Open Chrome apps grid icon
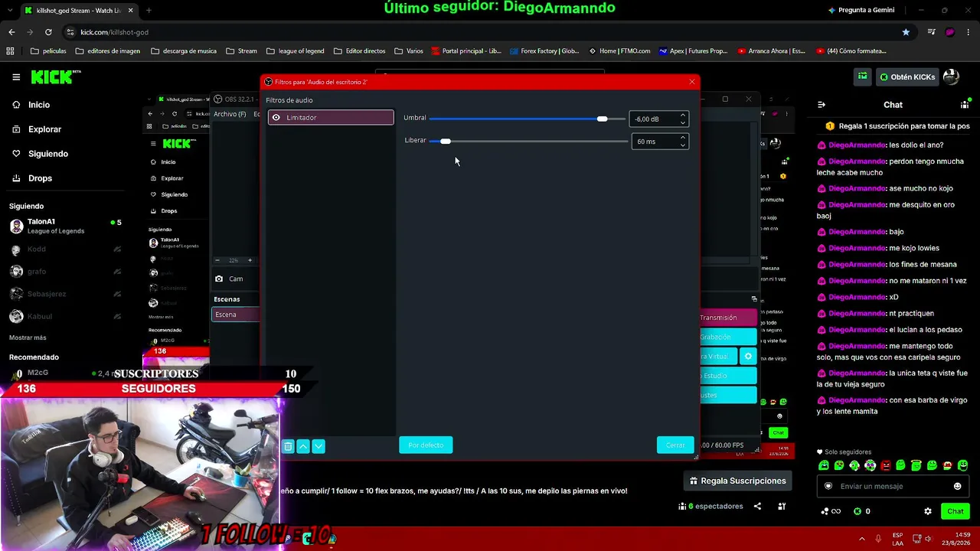The height and width of the screenshot is (551, 980). point(10,51)
